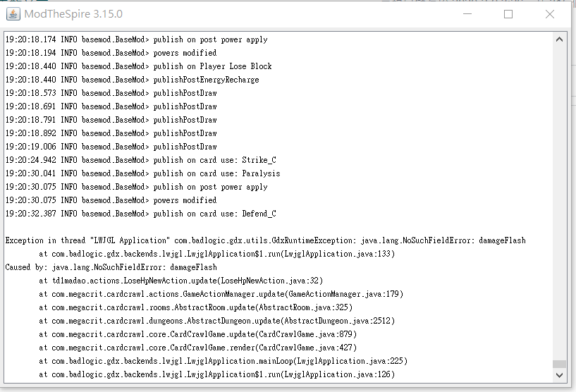Click the 'Caused by: java.lang.NoSuchFieldError' line
The width and height of the screenshot is (576, 392).
coord(111,267)
